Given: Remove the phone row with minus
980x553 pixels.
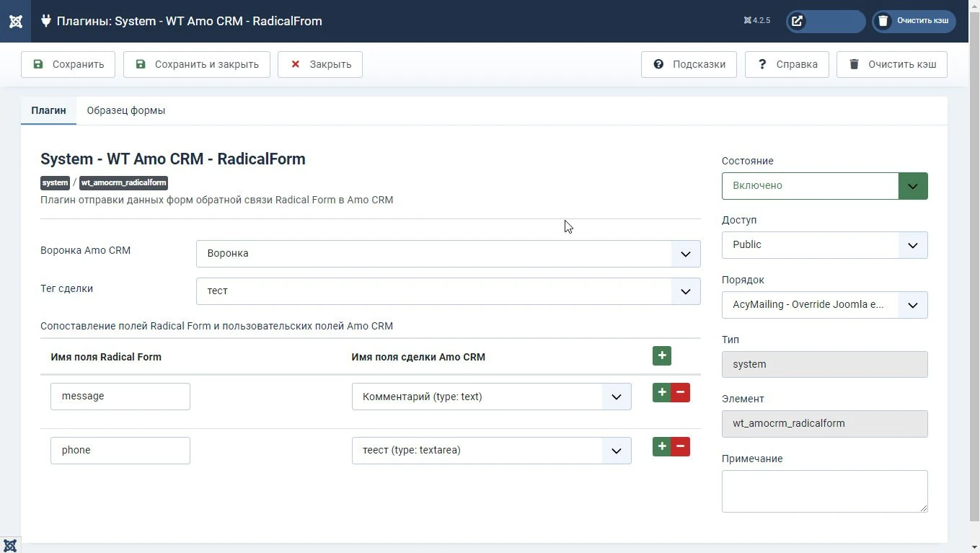Looking at the screenshot, I should 681,446.
